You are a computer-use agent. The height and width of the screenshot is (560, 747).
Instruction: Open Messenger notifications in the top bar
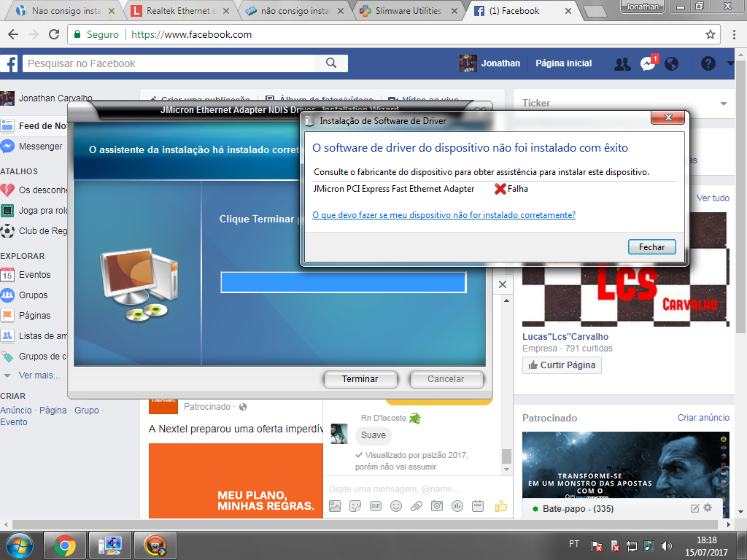click(648, 63)
